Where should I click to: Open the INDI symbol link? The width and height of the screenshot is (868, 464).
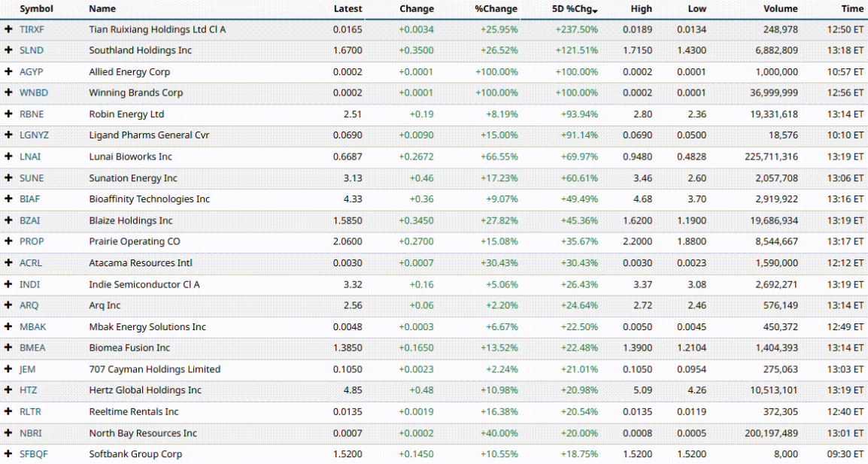[x=30, y=284]
